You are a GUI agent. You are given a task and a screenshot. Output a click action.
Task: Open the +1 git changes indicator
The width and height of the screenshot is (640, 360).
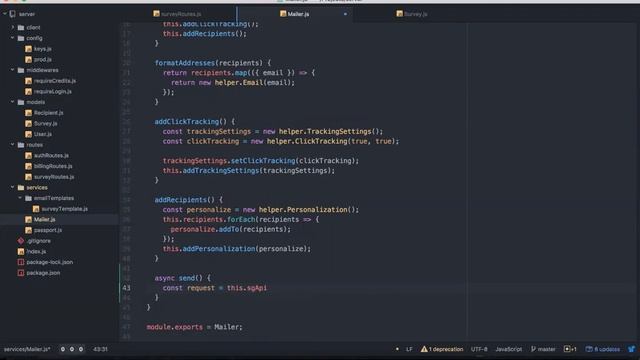point(570,349)
